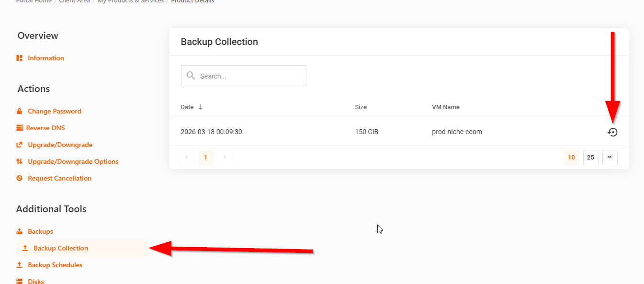This screenshot has height=284, width=644.
Task: Show unlimited entries per page
Action: click(x=610, y=158)
